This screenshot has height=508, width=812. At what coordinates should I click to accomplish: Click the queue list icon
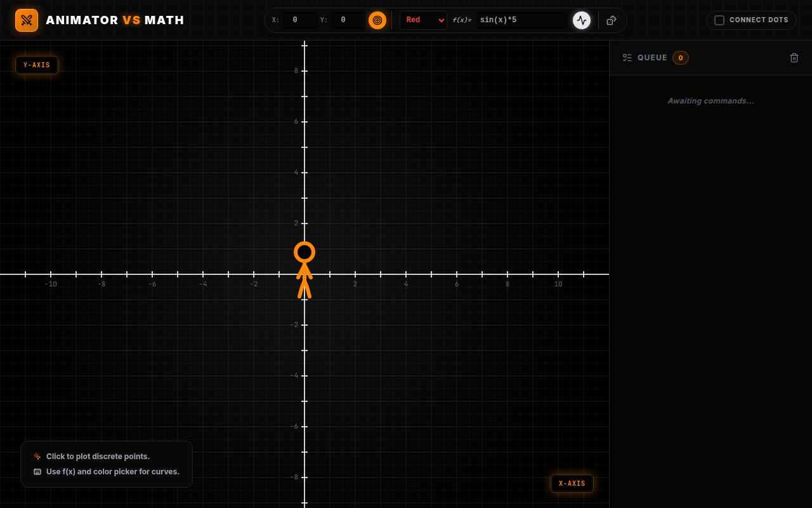pos(627,58)
